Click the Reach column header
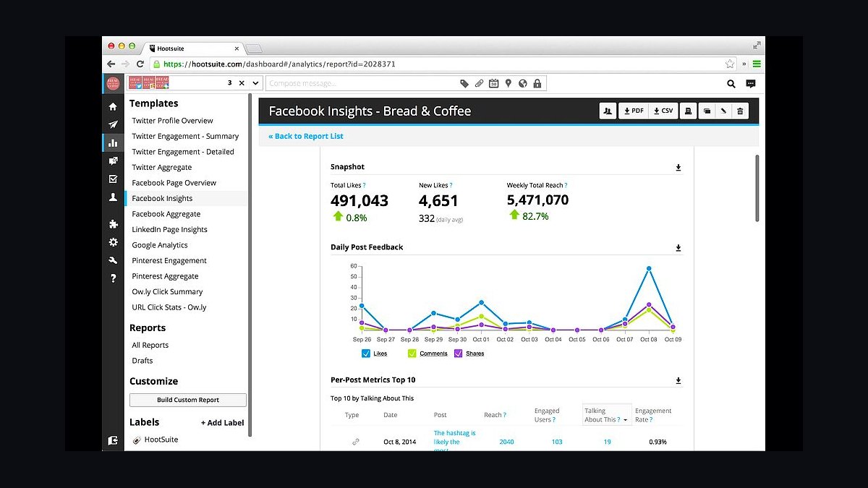The height and width of the screenshot is (488, 868). pyautogui.click(x=495, y=415)
